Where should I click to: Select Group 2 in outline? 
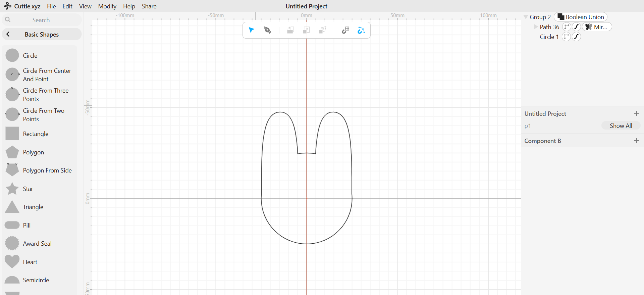(540, 17)
